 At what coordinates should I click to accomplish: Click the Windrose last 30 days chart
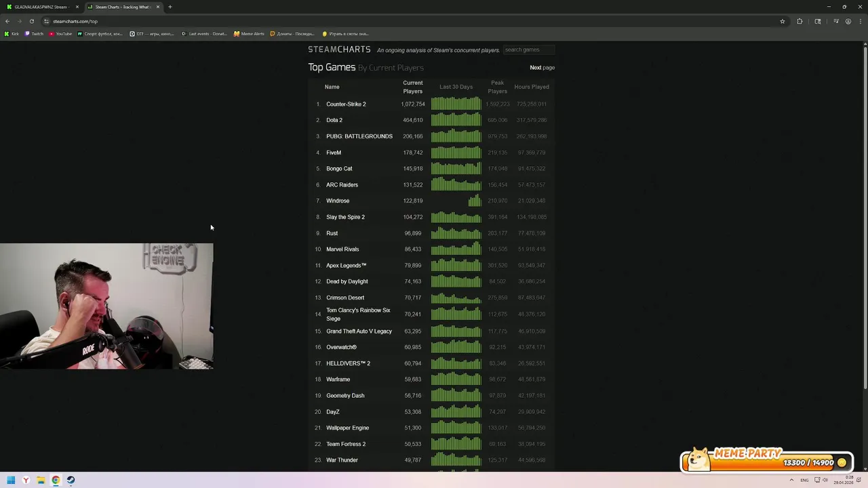pos(456,200)
